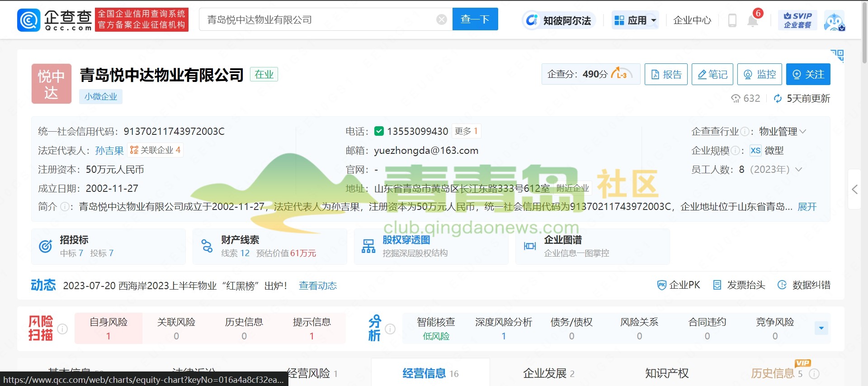Clear the search box with X icon

click(x=442, y=19)
